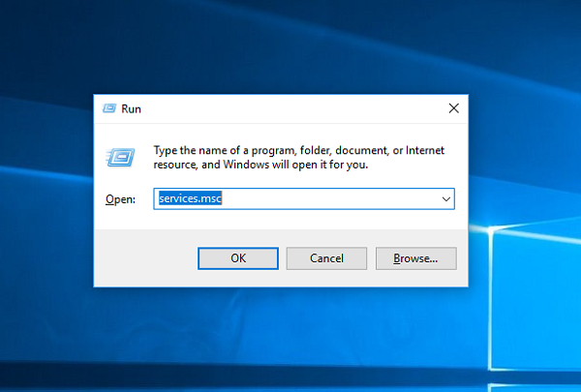Screen dimensions: 581x392
Task: Click the large Run program icon
Action: click(121, 157)
